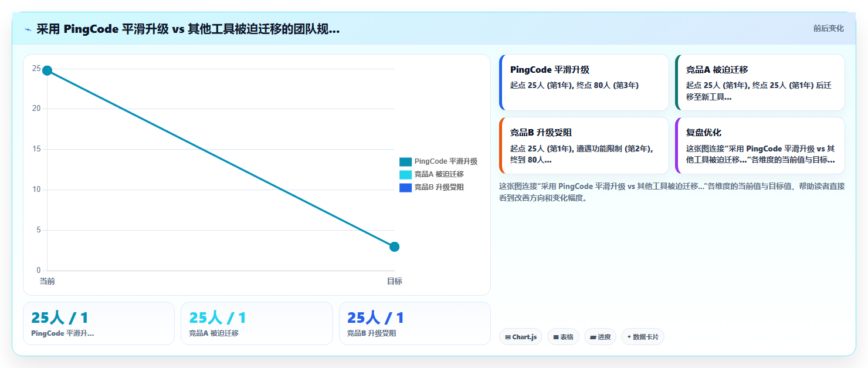The height and width of the screenshot is (368, 868).
Task: Open the 竞品B 升级受阻 info card
Action: (584, 146)
